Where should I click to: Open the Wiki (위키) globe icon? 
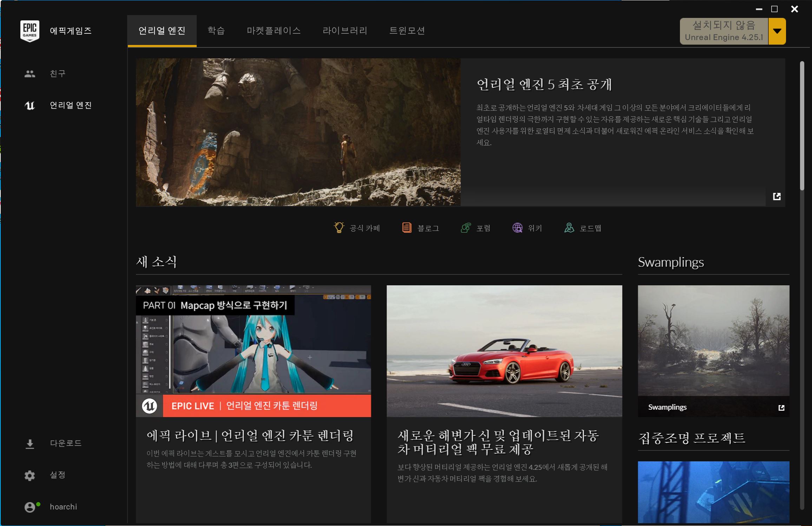(517, 228)
